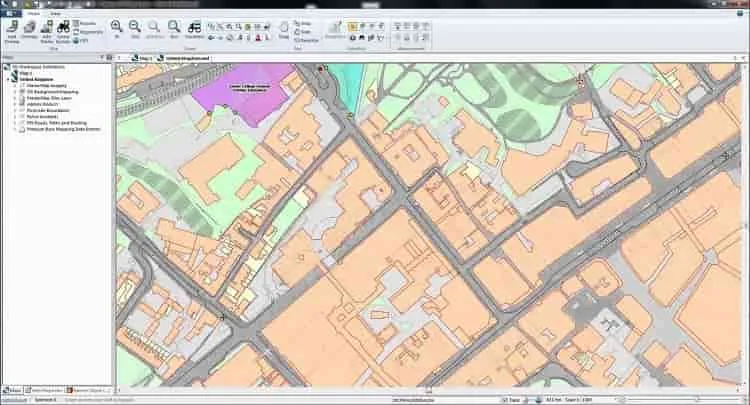This screenshot has width=750, height=405.
Task: Collapse the United Kingdom tree node
Action: [x=8, y=79]
